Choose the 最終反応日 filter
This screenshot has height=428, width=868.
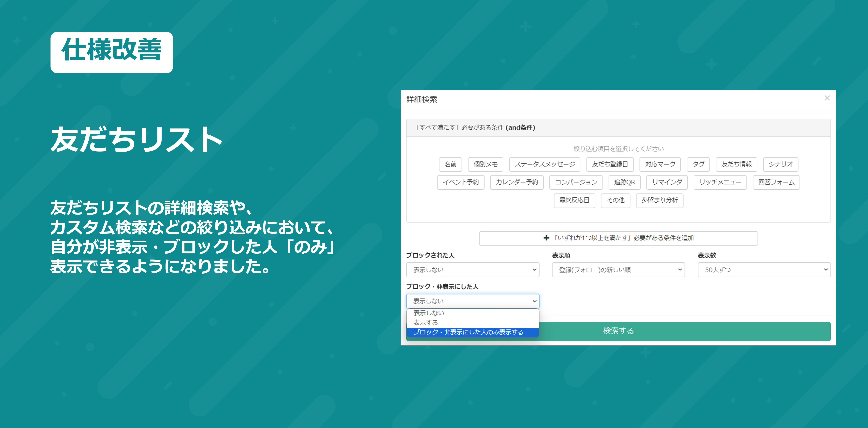click(x=574, y=201)
